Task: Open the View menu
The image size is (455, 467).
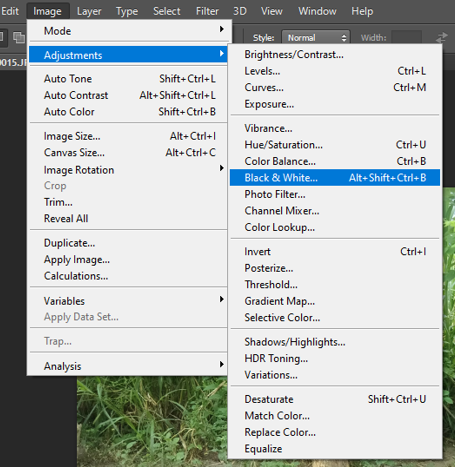Action: [272, 11]
